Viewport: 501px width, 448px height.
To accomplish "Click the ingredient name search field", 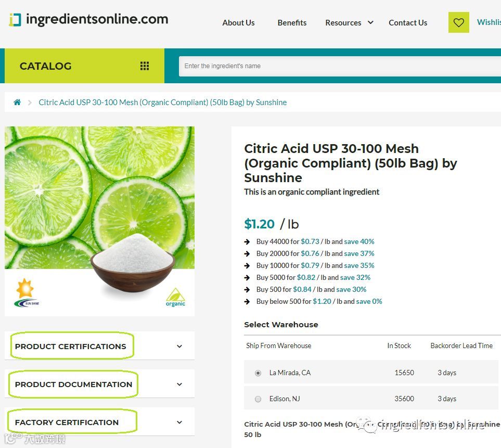I will tap(340, 66).
